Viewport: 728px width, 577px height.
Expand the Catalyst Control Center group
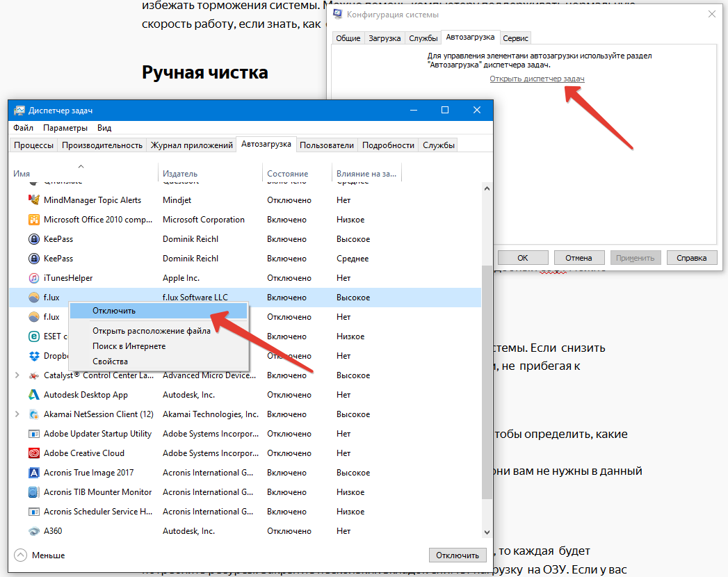coord(17,375)
